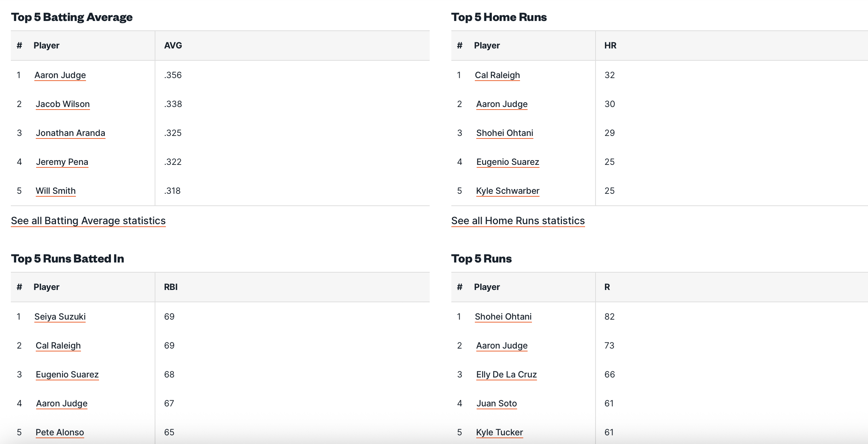Click the Kyle Tucker link
This screenshot has width=868, height=444.
pyautogui.click(x=499, y=432)
